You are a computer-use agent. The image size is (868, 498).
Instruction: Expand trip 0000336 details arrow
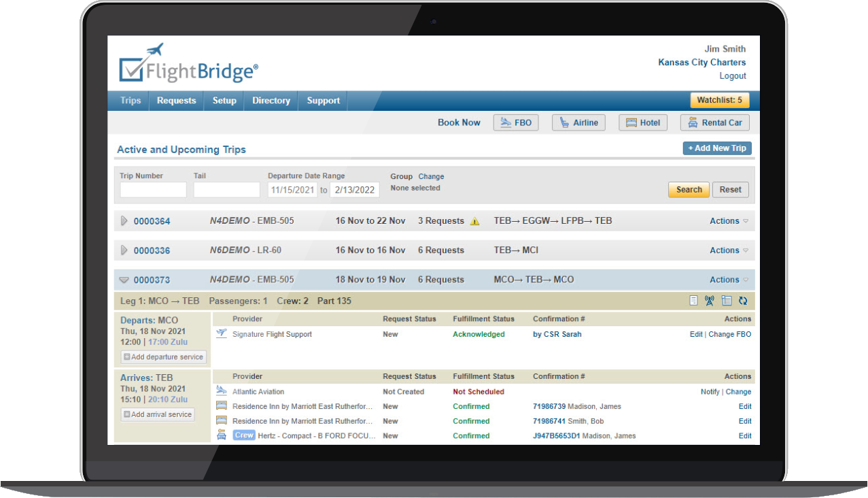[x=124, y=250]
